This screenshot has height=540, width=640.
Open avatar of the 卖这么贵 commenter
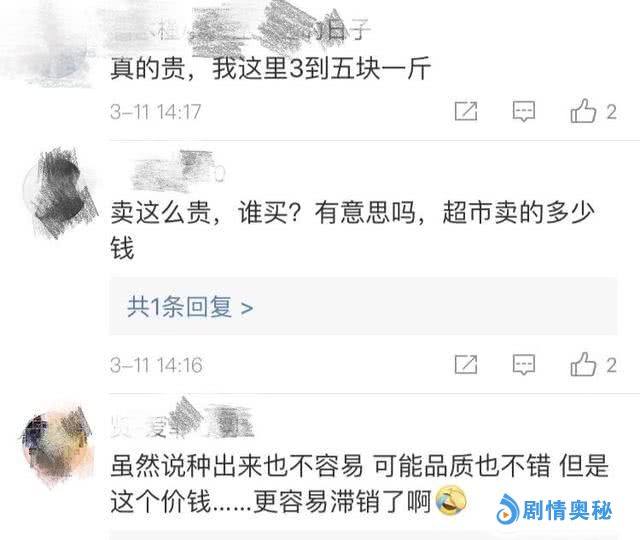60,192
